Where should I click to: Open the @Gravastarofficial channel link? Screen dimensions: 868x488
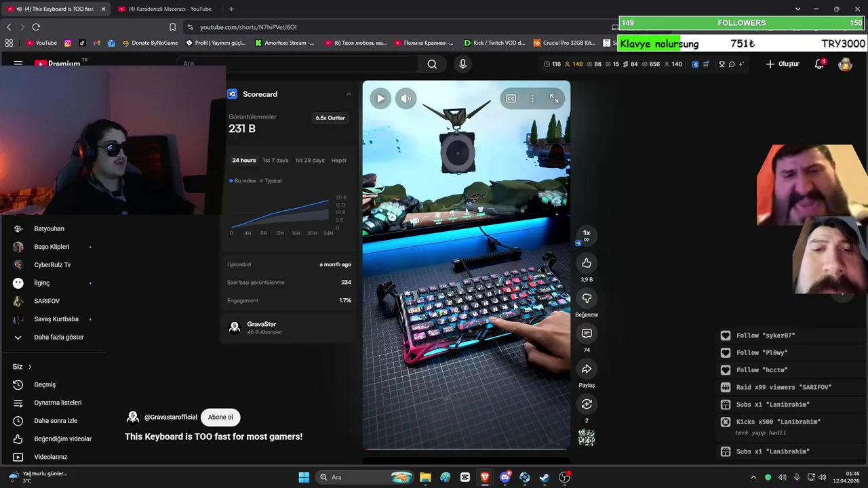point(170,417)
